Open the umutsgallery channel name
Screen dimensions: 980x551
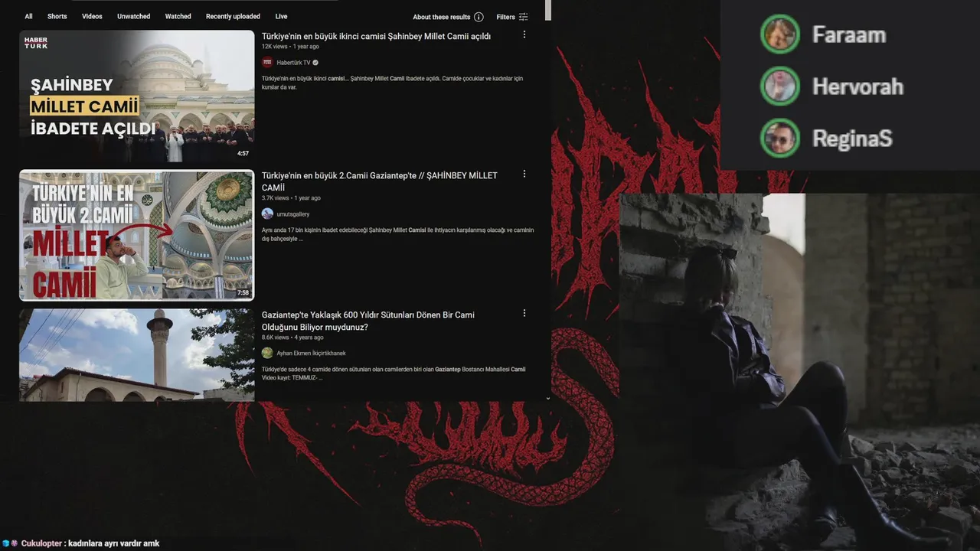[293, 214]
